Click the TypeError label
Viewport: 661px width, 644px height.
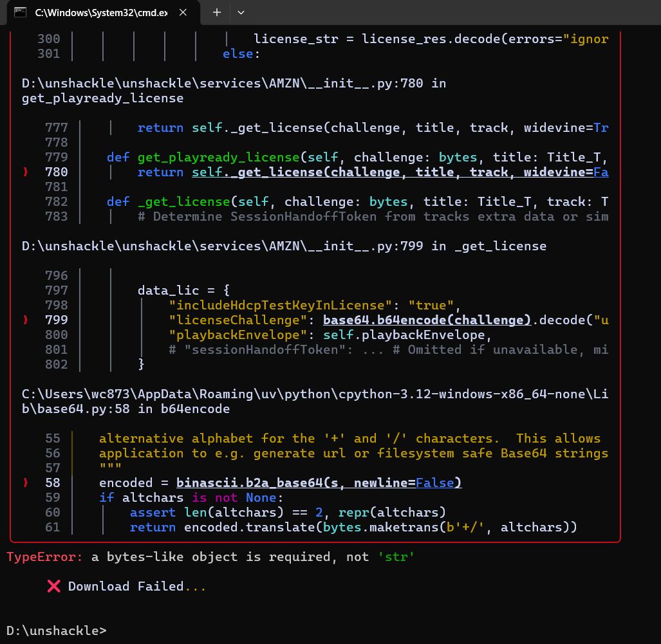tap(44, 557)
